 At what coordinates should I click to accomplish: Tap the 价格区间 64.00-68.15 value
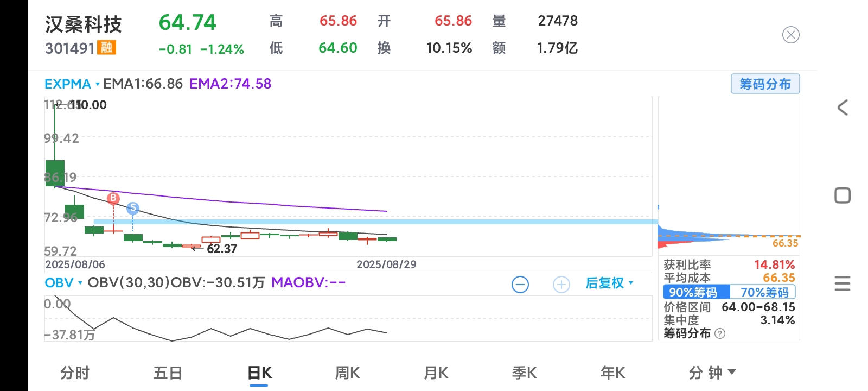(x=758, y=307)
